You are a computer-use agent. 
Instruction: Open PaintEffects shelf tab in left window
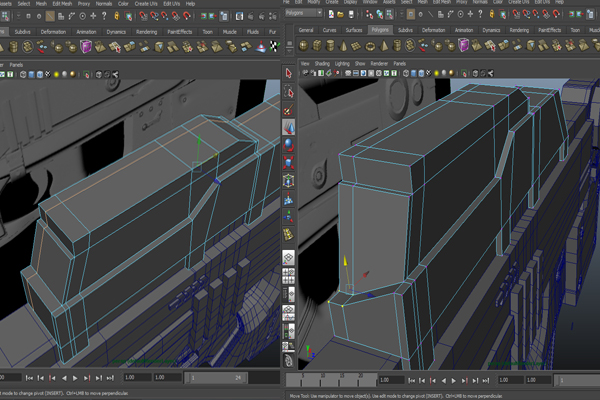click(179, 32)
